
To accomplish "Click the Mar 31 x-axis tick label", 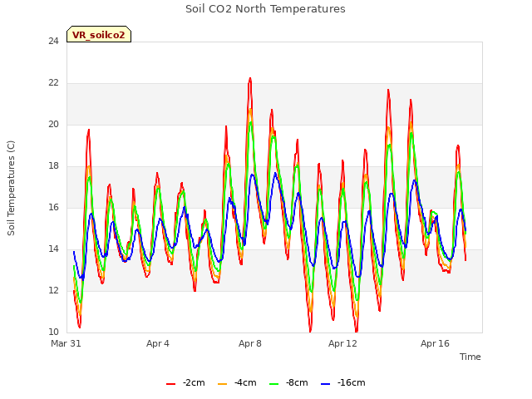I will 66,343.
